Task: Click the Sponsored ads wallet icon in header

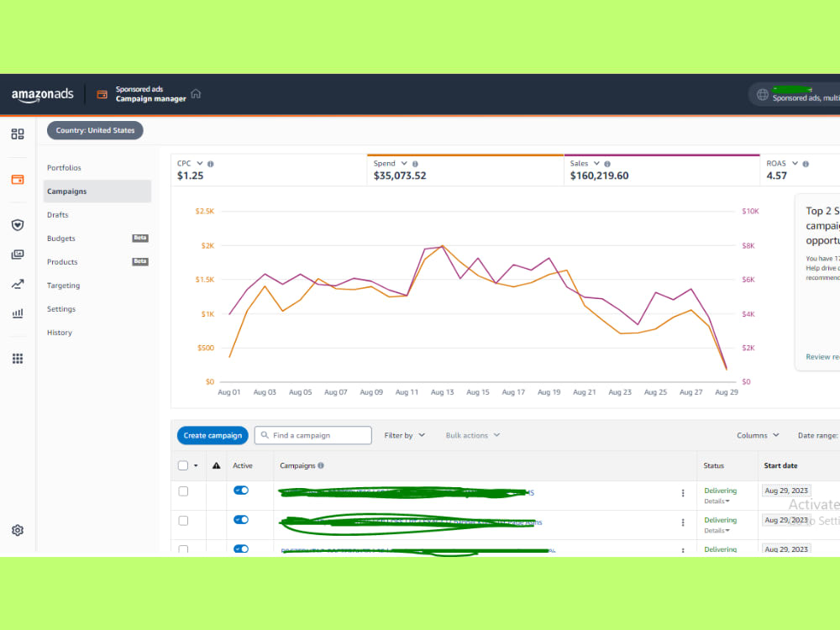Action: [102, 94]
